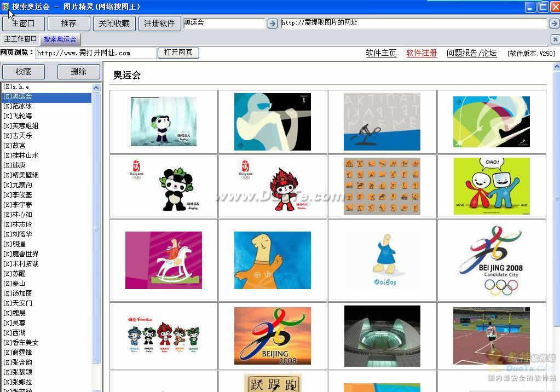The height and width of the screenshot is (392, 560).
Task: Select [K]桂林山水 in favorites list
Action: pos(47,155)
